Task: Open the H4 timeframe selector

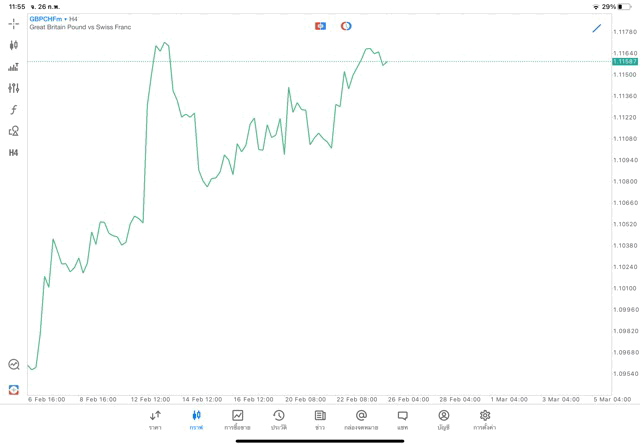Action: click(x=14, y=153)
